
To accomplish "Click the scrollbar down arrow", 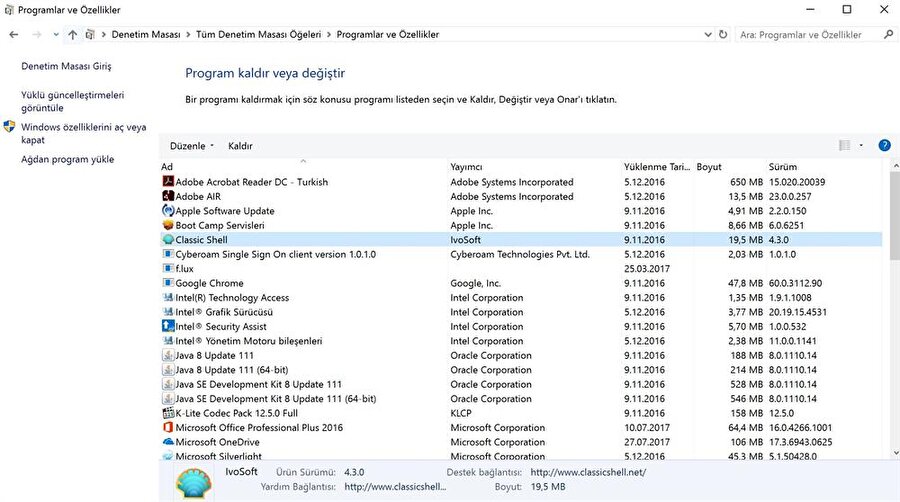I will point(895,453).
